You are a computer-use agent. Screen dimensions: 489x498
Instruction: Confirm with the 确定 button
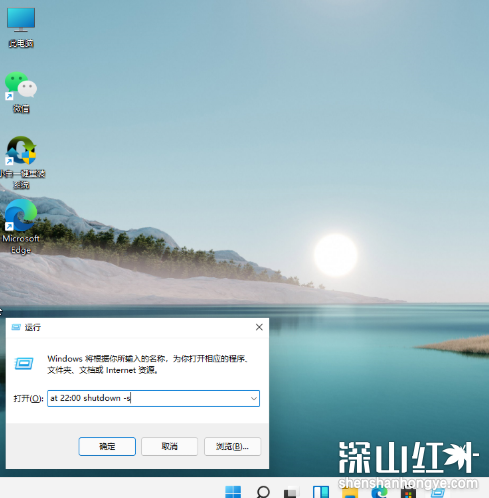107,446
